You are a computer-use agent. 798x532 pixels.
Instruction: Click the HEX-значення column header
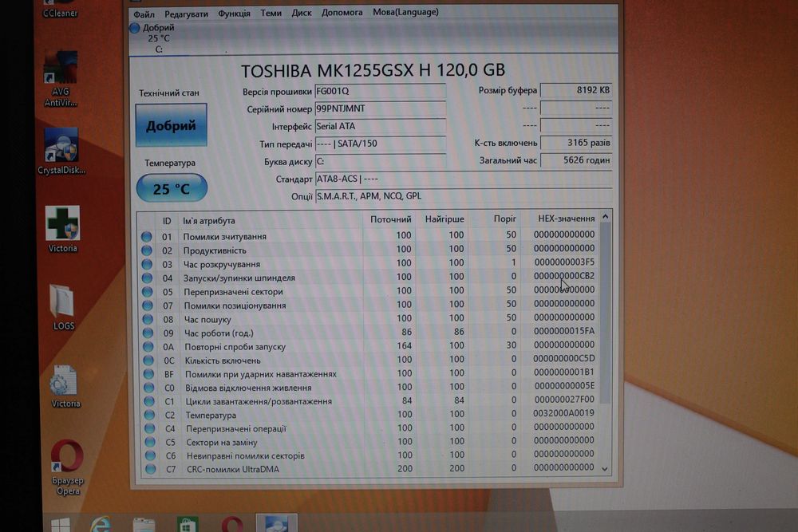pos(566,219)
